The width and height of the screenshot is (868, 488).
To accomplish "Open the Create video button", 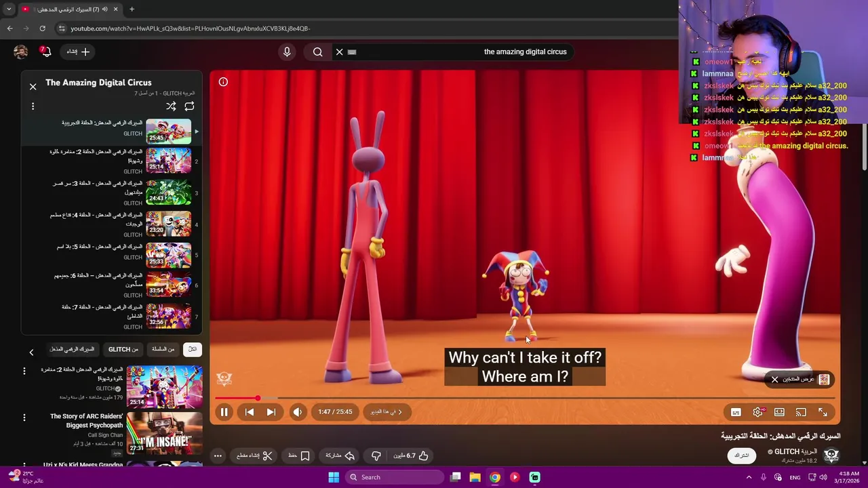I will pos(78,52).
